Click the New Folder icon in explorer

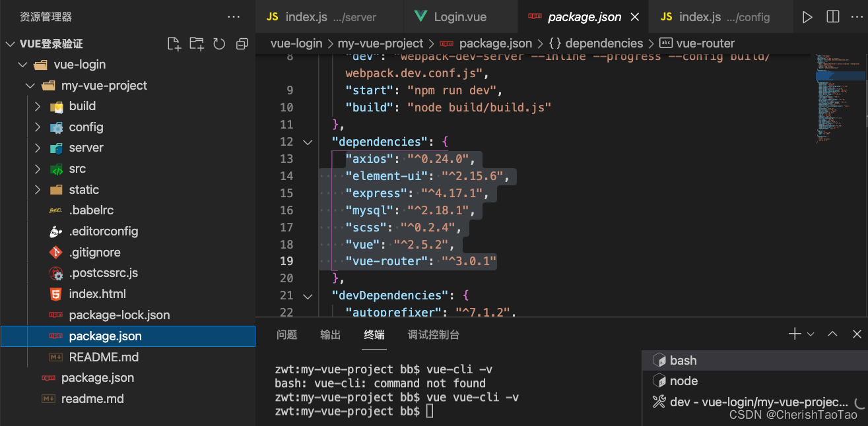[x=197, y=44]
